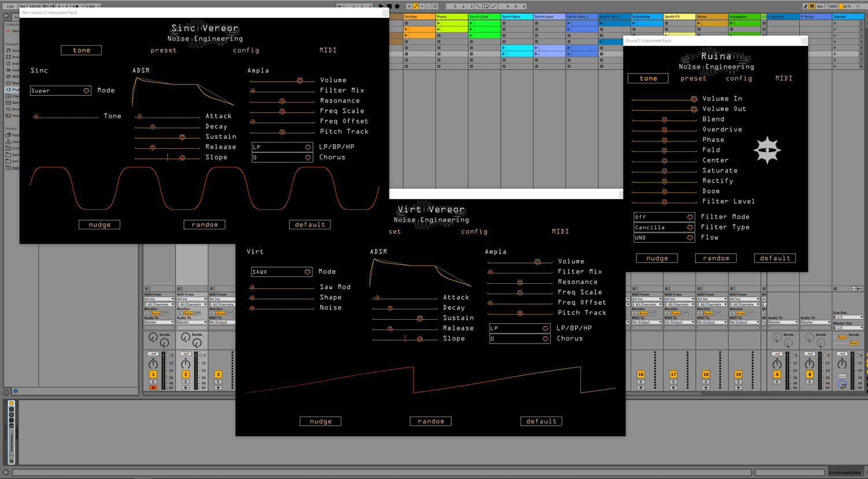Screen dimensions: 868x479
Task: Solo track 17 with S button
Action: point(674,382)
